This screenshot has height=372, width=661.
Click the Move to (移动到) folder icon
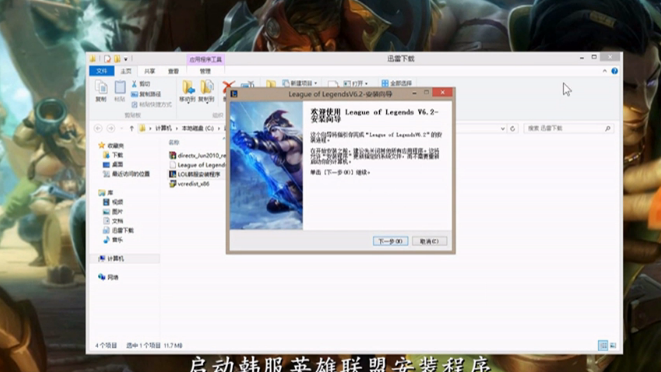point(187,91)
